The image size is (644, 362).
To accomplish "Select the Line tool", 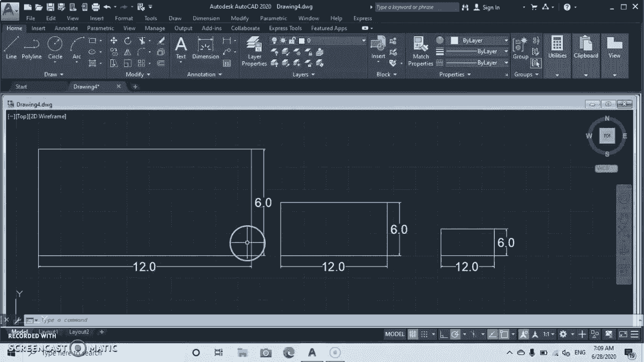I will (11, 48).
